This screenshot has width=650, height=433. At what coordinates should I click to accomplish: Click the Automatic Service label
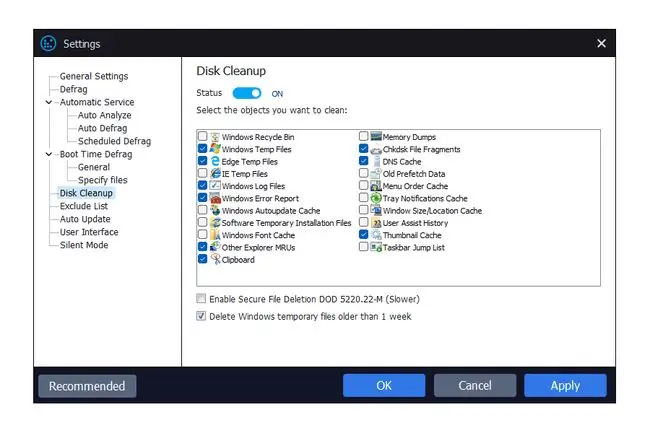click(97, 102)
